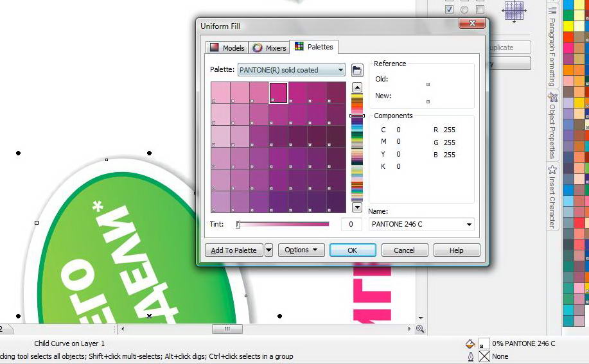The image size is (589, 364).
Task: Click the Tint slider handle
Action: [238, 225]
